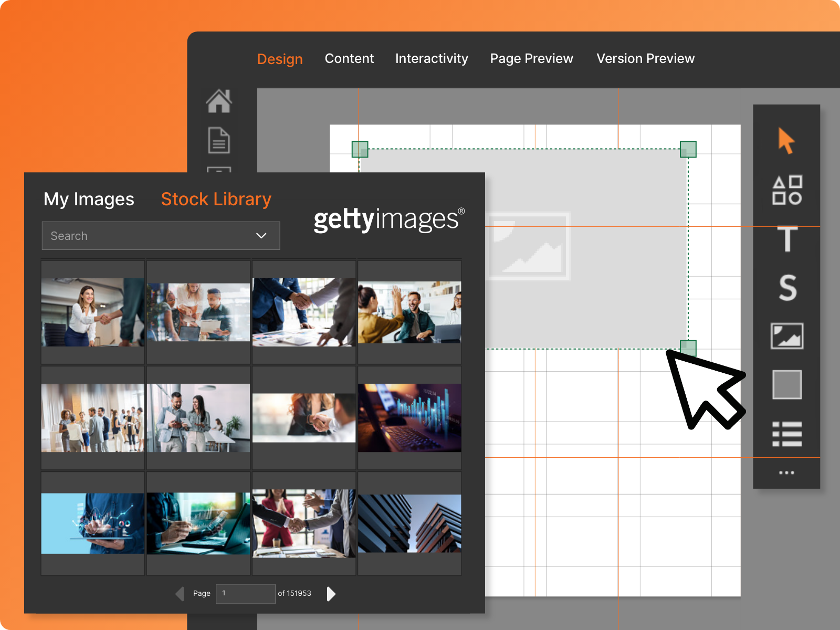
Task: Open more tools ellipsis in toolbar
Action: click(786, 472)
